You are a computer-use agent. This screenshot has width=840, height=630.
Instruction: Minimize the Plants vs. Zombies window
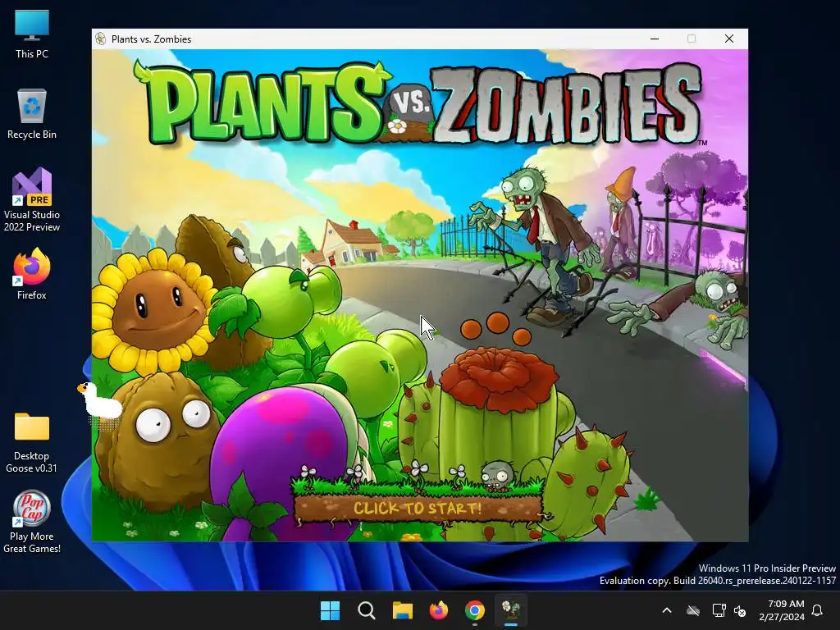655,39
